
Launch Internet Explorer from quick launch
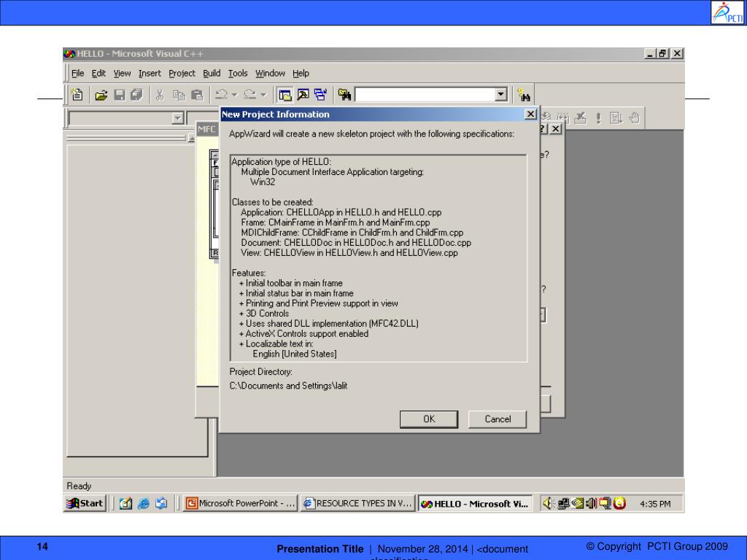click(144, 503)
